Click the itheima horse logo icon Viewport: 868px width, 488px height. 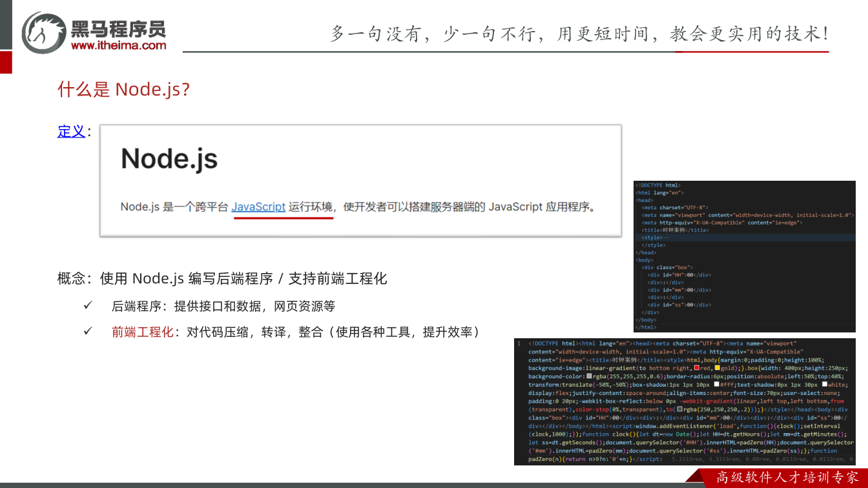pyautogui.click(x=44, y=32)
